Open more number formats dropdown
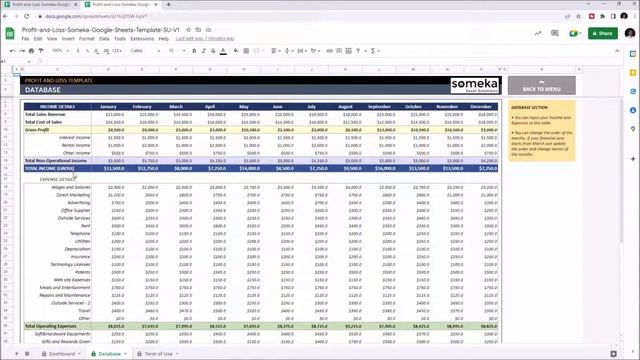640x360 pixels. point(117,51)
